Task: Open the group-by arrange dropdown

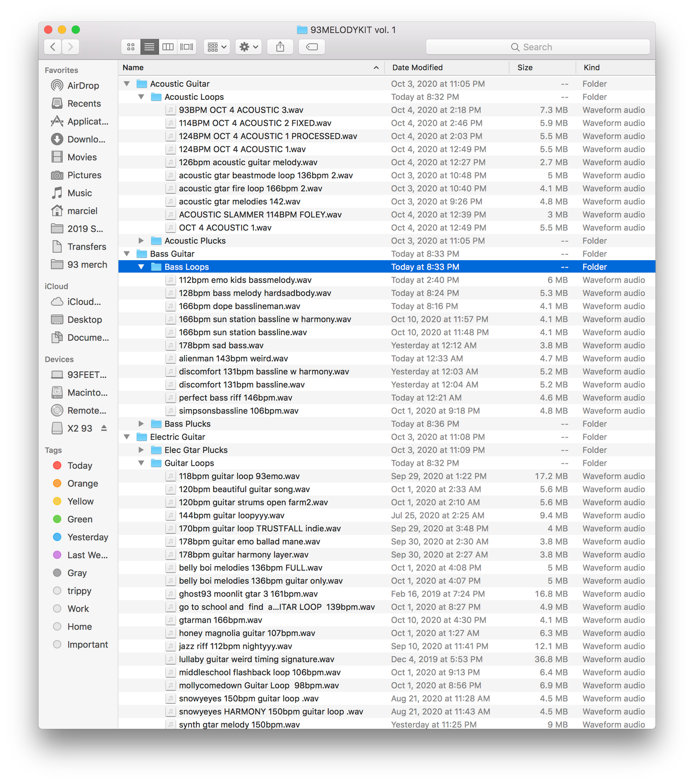Action: [217, 47]
